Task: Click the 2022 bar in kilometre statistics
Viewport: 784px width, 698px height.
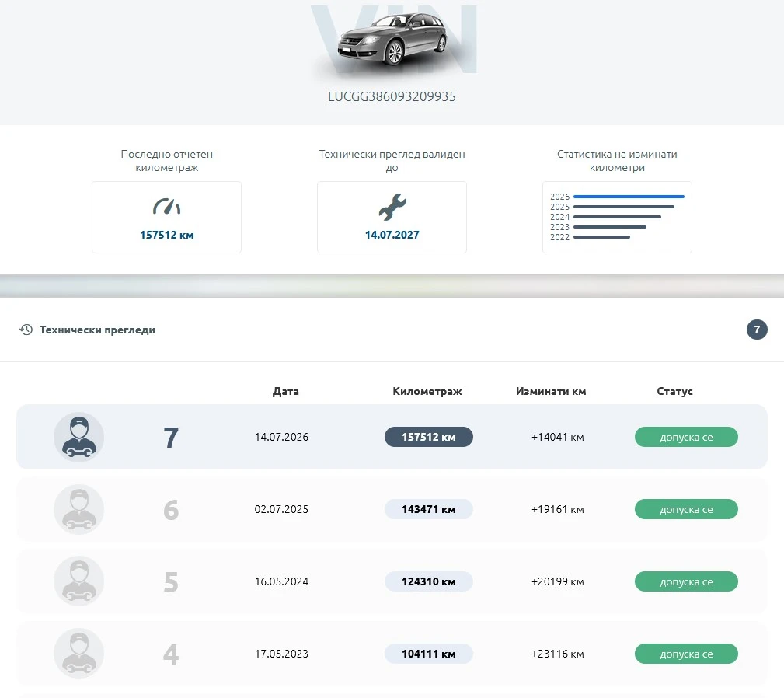Action: click(602, 237)
